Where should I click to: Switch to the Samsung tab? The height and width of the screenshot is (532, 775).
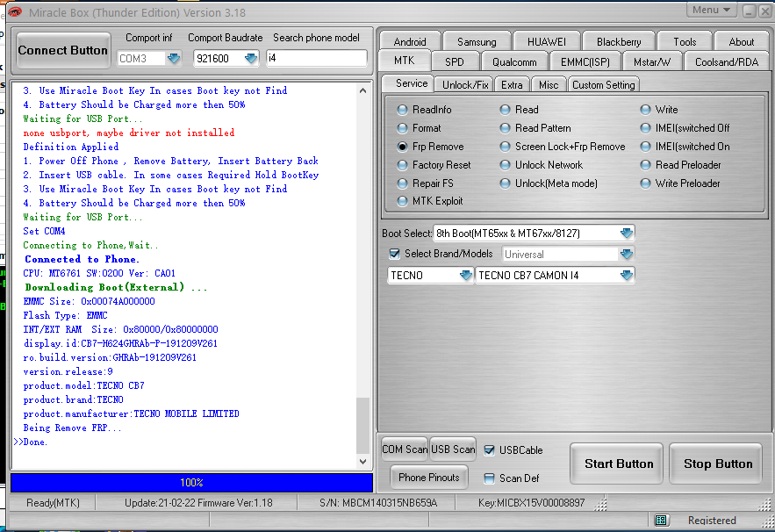tap(477, 42)
